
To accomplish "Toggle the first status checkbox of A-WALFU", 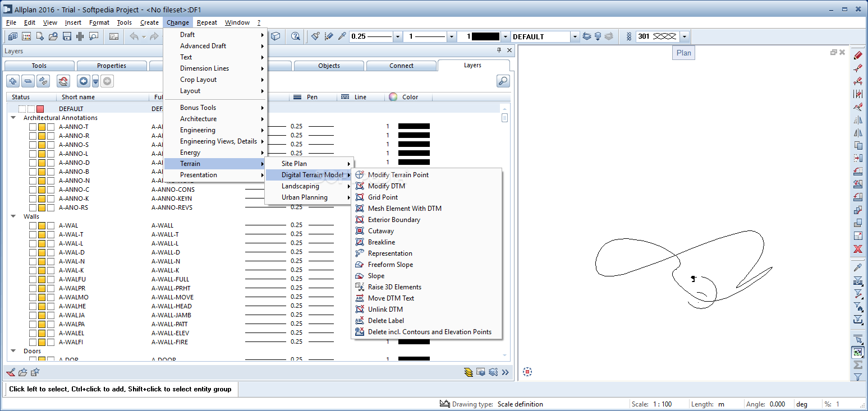I will click(33, 279).
